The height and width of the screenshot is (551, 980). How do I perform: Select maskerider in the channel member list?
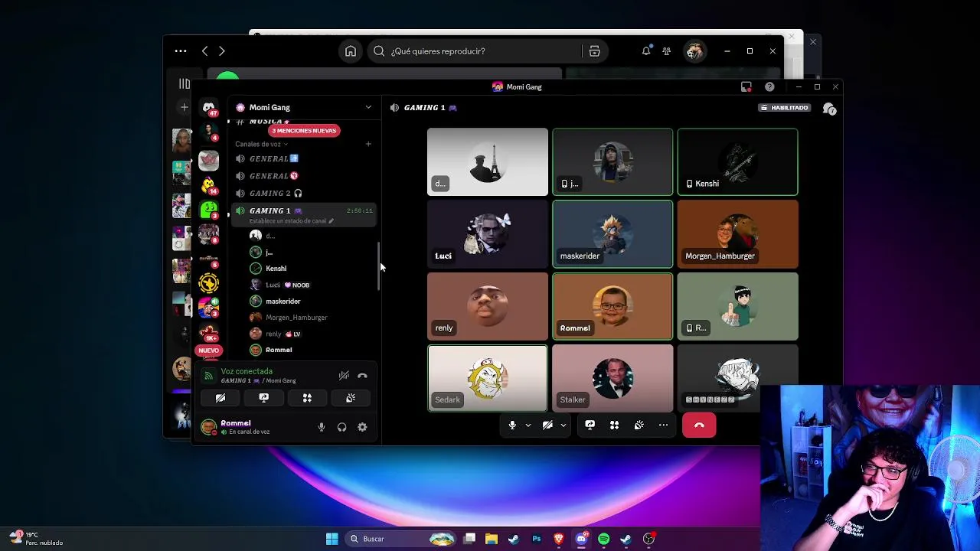(283, 302)
